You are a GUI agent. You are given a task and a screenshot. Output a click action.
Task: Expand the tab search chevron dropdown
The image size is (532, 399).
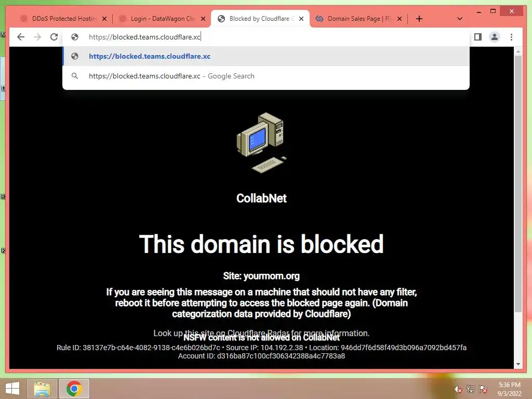click(x=460, y=19)
